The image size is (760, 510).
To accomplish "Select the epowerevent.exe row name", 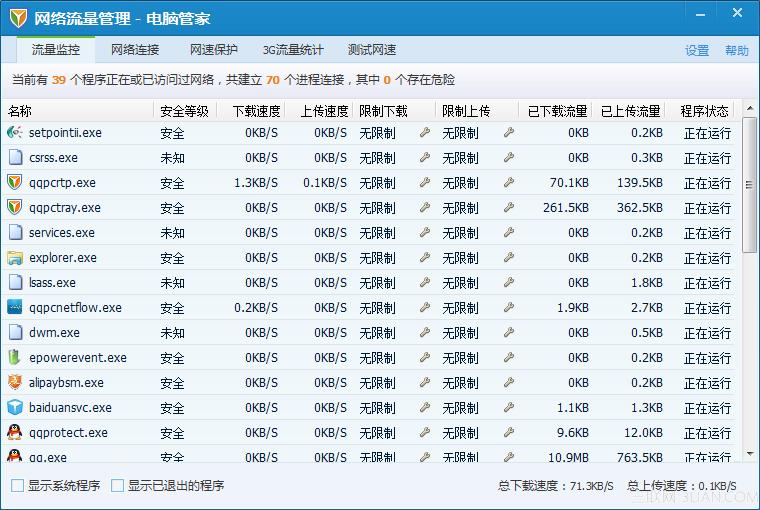I will pos(78,358).
